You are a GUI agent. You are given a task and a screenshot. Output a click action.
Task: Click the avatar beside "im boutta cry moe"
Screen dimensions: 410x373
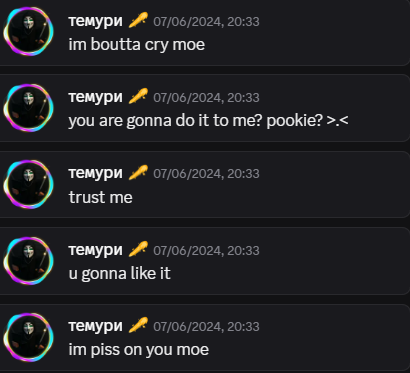coord(29,31)
